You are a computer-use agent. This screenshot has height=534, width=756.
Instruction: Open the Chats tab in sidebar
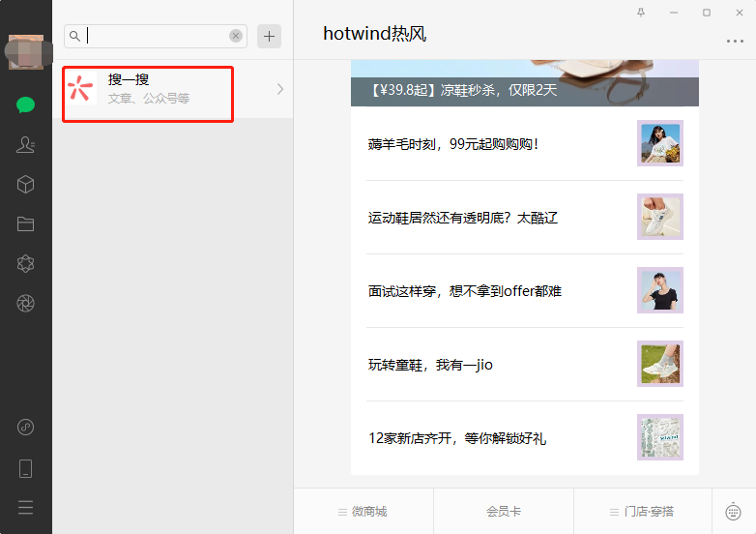click(x=25, y=104)
